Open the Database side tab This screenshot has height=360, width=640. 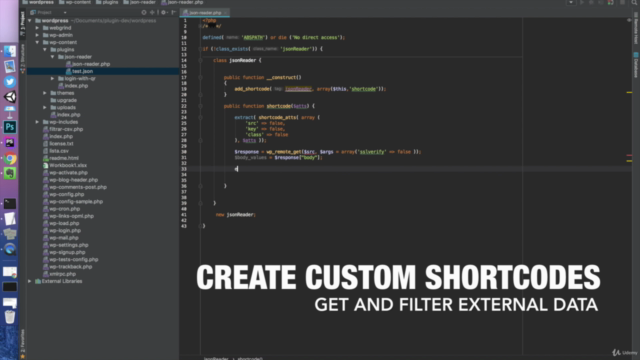point(636,65)
